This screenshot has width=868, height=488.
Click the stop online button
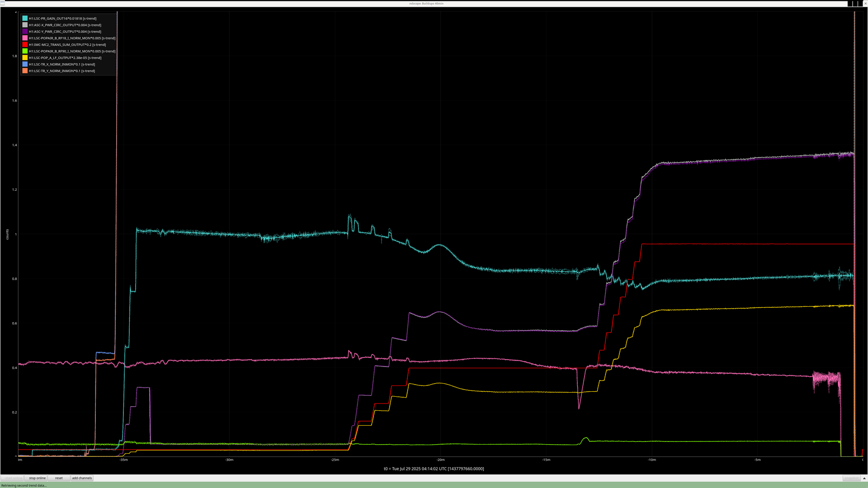click(x=37, y=478)
